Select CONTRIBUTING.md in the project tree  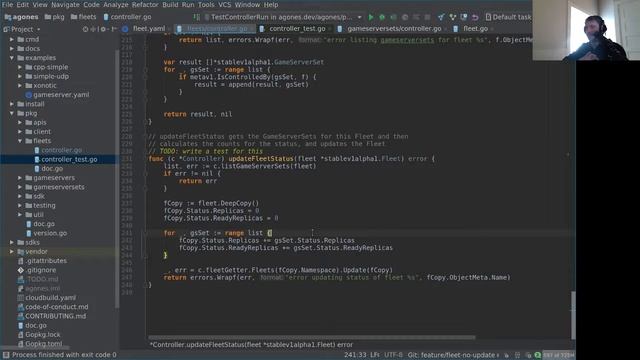[55, 316]
